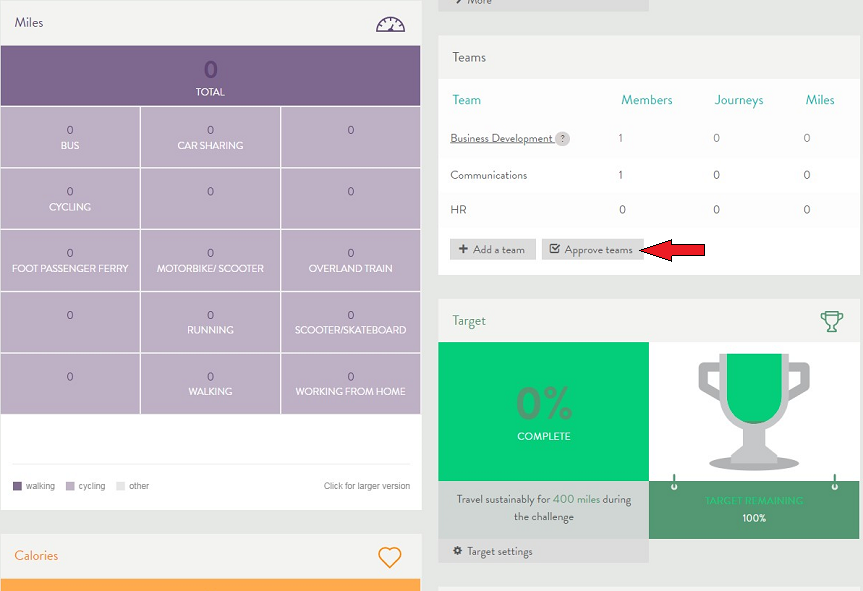Screen dimensions: 863x591
Task: Select the purple Total miles tile
Action: [x=210, y=76]
